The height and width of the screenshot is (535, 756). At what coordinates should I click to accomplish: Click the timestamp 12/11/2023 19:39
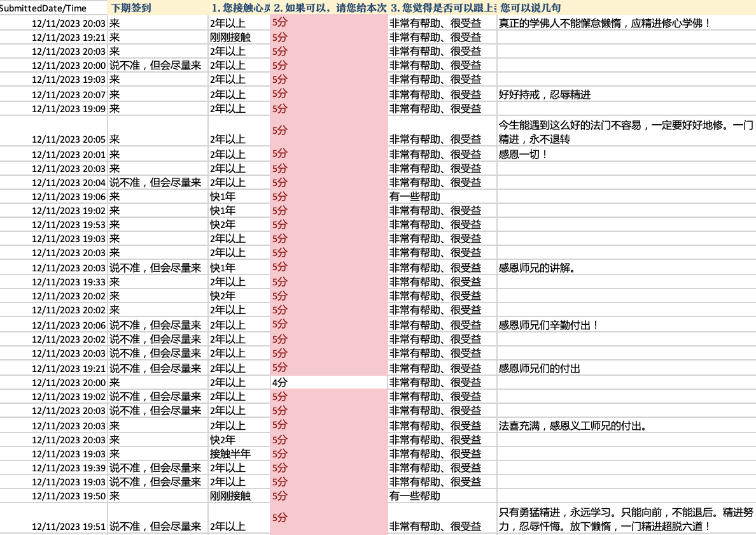(x=69, y=468)
